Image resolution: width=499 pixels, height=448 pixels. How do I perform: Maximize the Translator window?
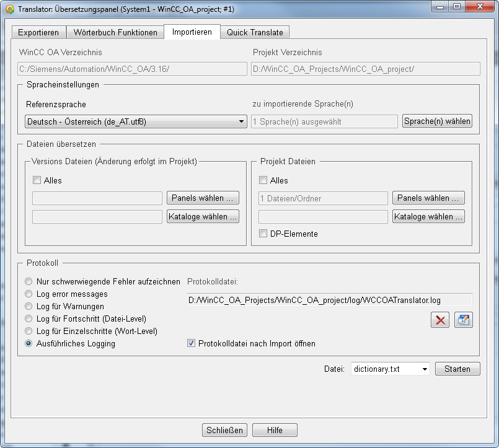[457, 6]
